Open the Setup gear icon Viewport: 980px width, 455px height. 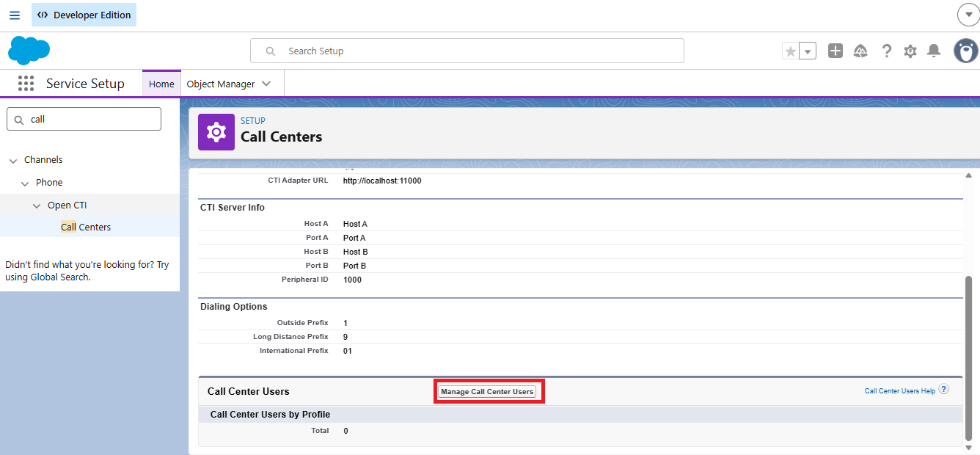click(x=910, y=51)
